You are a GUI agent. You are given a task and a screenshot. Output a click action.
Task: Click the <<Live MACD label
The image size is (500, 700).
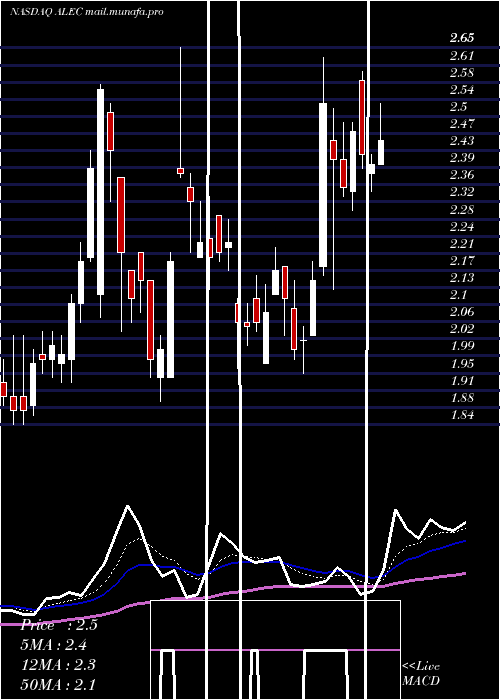(x=421, y=674)
